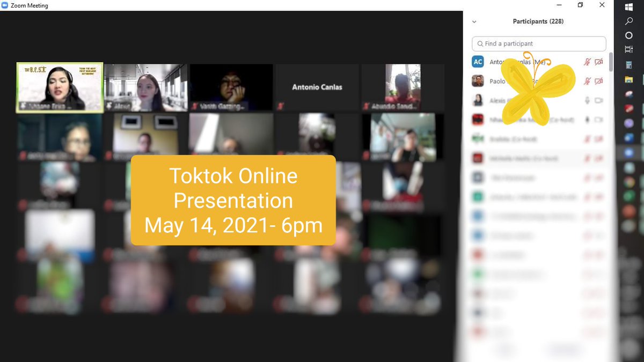
Task: Open Cortana from the taskbar
Action: point(628,35)
